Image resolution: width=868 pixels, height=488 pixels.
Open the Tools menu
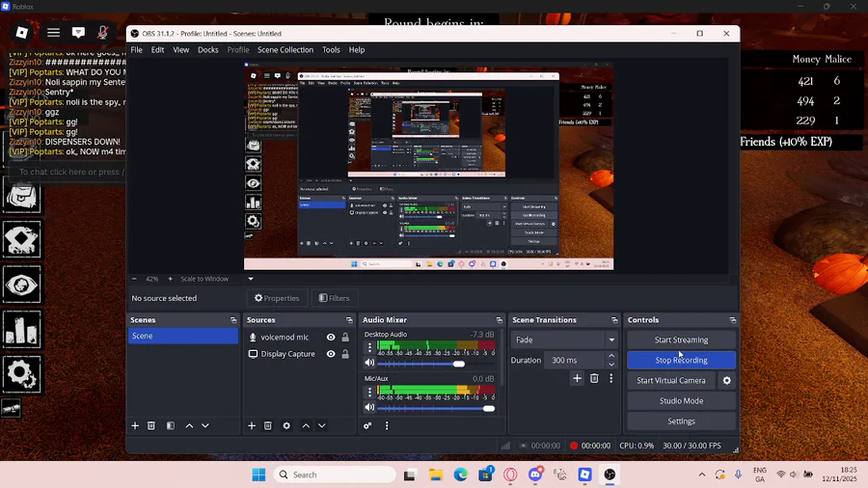(331, 50)
